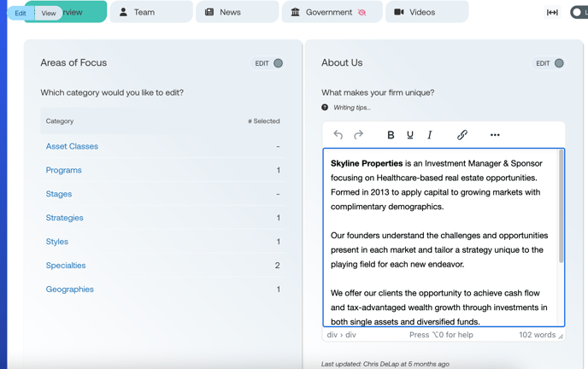Click the bold 'Skyline Properties' text

tap(367, 163)
